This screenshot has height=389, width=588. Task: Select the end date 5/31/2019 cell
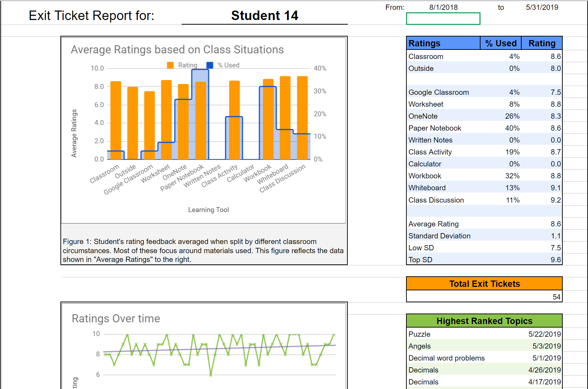coord(542,7)
